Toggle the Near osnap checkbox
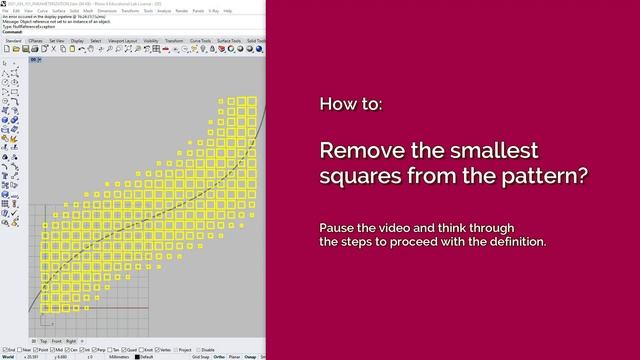The image size is (640, 360). [20, 350]
